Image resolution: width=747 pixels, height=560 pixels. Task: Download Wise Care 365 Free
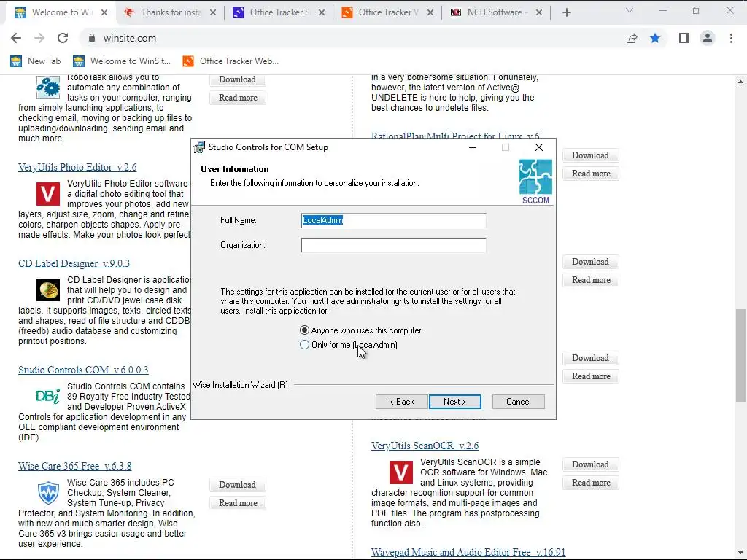pos(237,485)
